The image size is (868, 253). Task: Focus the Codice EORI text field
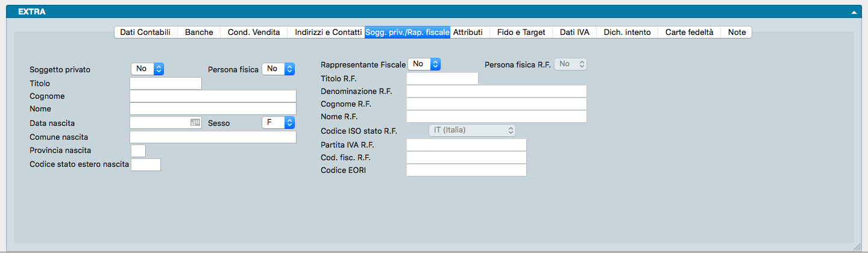467,170
